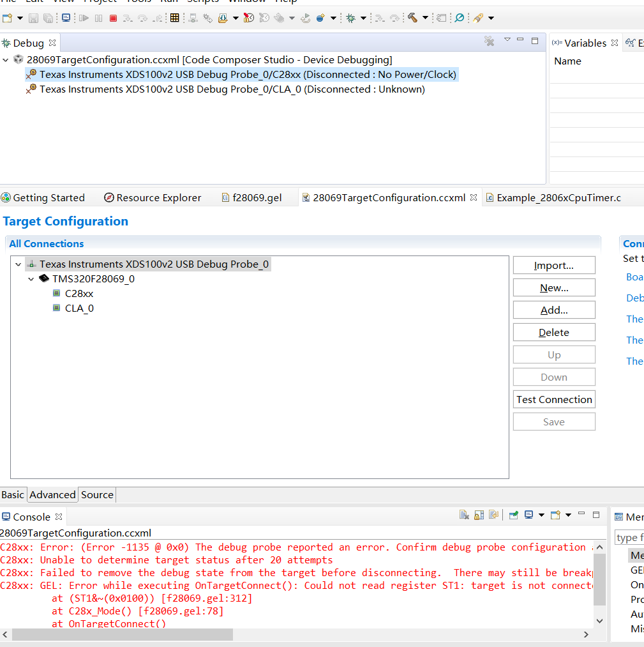Collapse the 28069TargetConfiguration.ccxml debug launch tree

[6, 59]
